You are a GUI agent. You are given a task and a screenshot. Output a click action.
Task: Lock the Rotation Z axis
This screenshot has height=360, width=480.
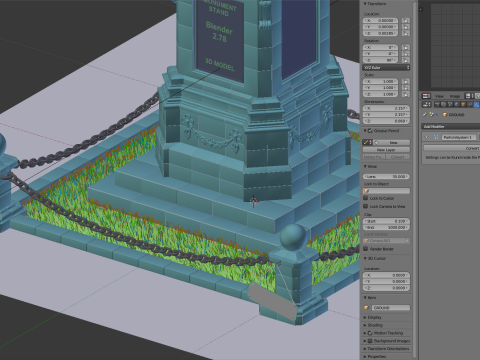(x=406, y=60)
